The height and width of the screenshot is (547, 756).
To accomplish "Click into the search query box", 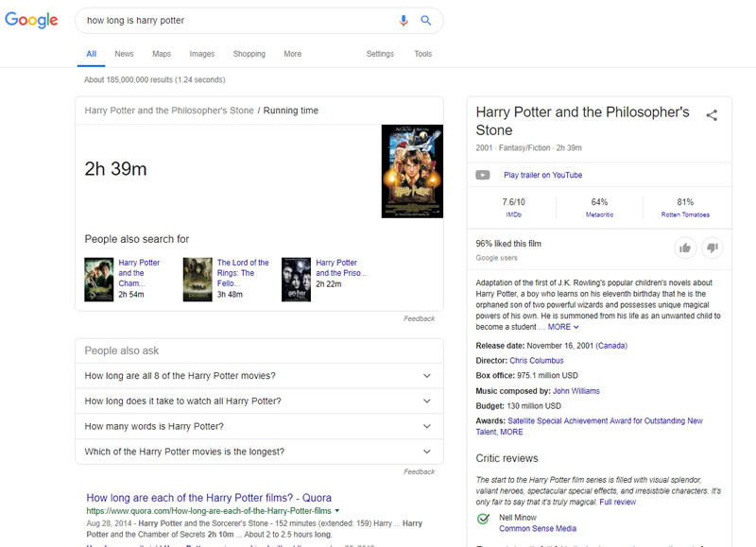I will coord(236,20).
